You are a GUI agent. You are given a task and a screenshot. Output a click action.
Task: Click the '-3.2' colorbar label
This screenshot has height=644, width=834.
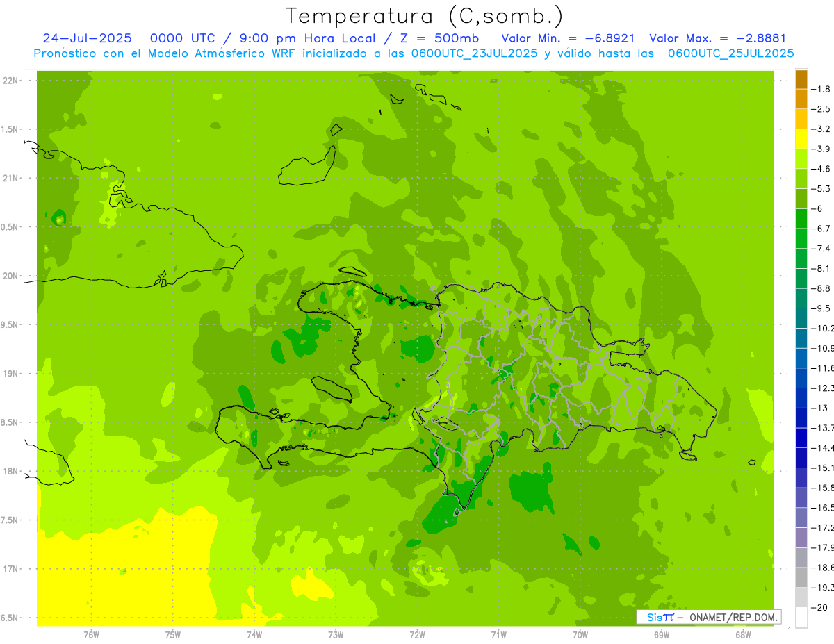click(821, 129)
